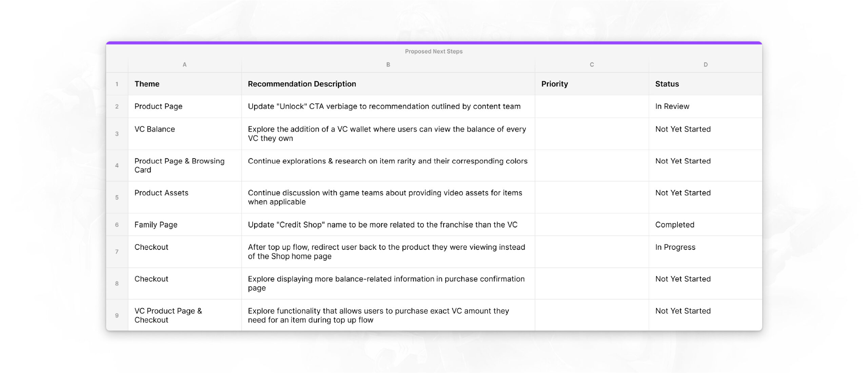
Task: Select row number 6
Action: coord(117,225)
